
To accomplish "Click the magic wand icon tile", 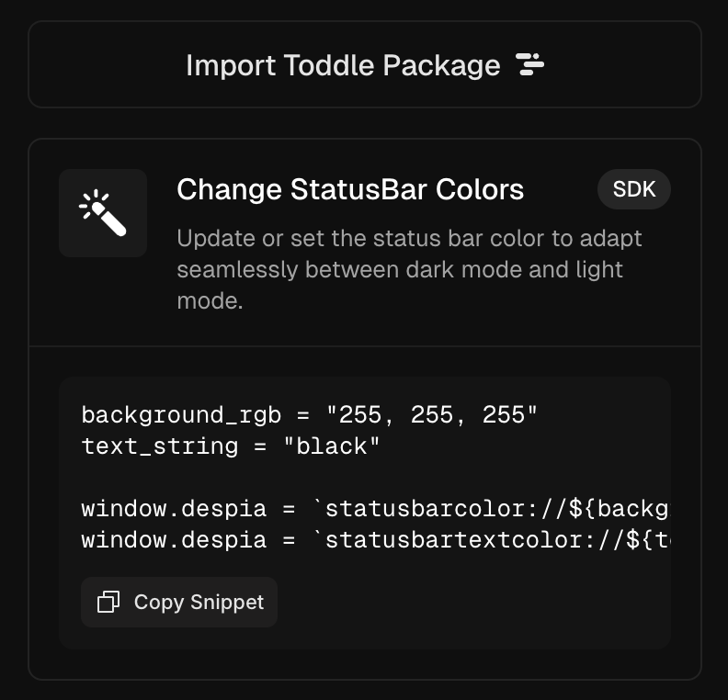I will (103, 213).
